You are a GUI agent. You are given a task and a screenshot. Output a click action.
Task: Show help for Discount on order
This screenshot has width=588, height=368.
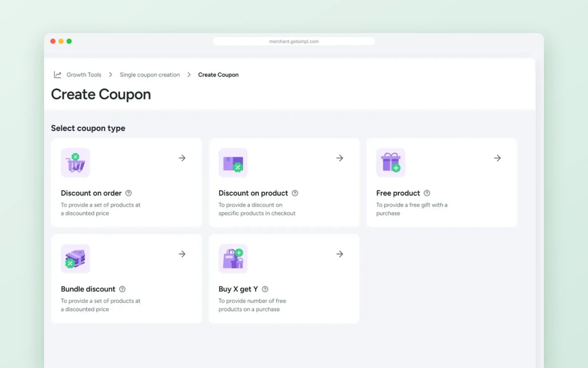tap(128, 193)
